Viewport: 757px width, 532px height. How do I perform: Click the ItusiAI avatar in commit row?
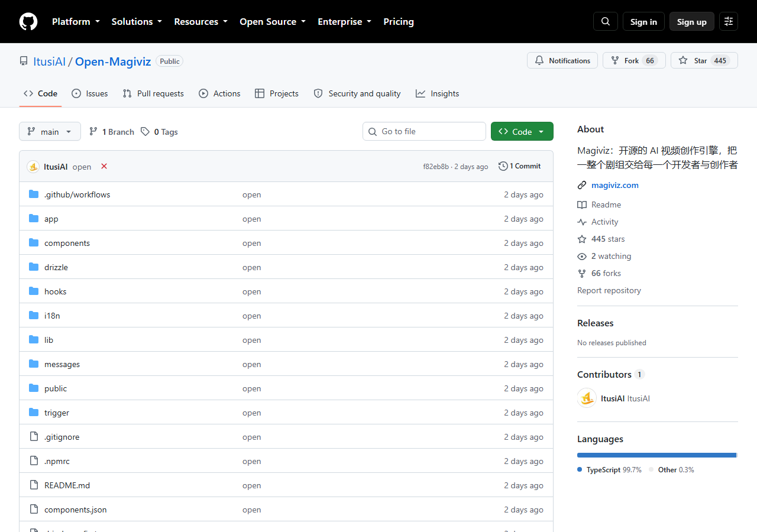click(33, 167)
